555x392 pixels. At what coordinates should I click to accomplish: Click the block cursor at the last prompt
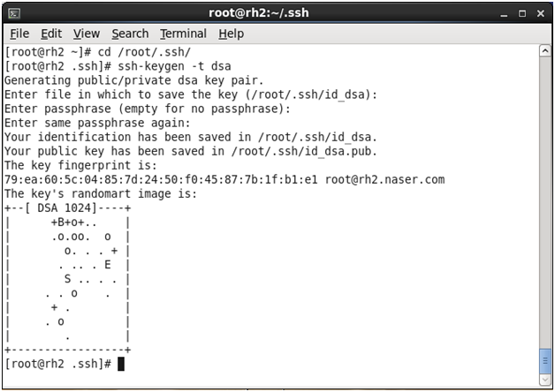[x=121, y=364]
